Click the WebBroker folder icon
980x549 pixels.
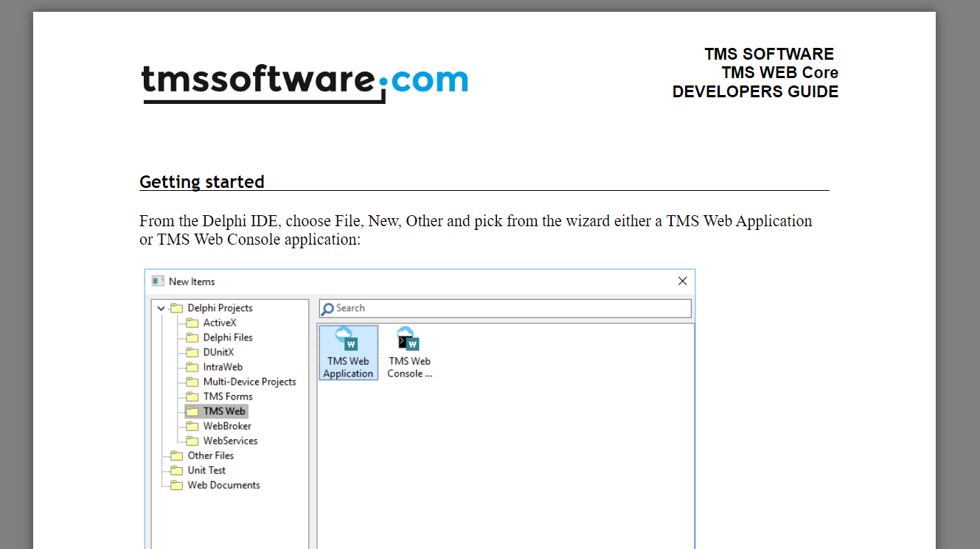click(x=192, y=426)
